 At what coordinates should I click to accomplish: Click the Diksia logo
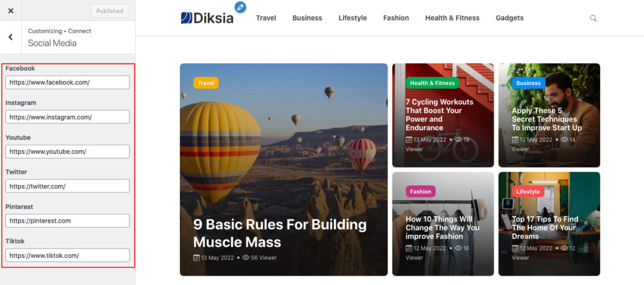click(x=207, y=18)
